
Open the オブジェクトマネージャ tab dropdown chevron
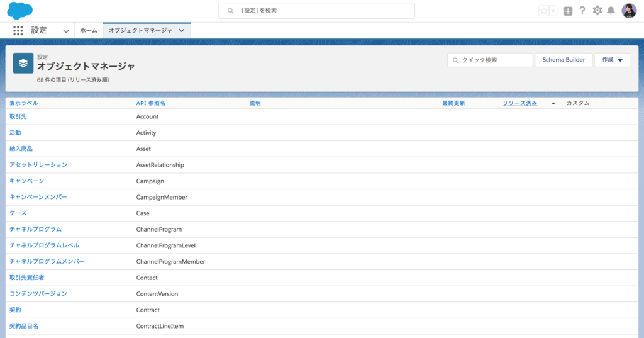[182, 30]
